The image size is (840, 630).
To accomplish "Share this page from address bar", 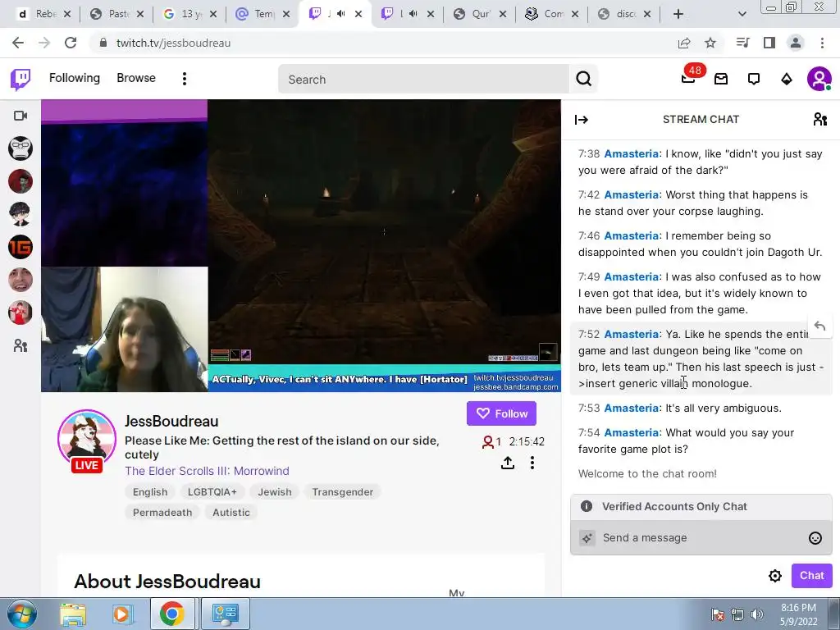I will (x=684, y=43).
